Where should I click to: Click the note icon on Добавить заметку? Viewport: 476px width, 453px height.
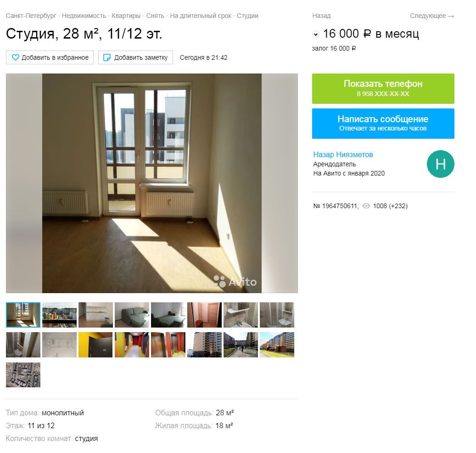(x=107, y=57)
